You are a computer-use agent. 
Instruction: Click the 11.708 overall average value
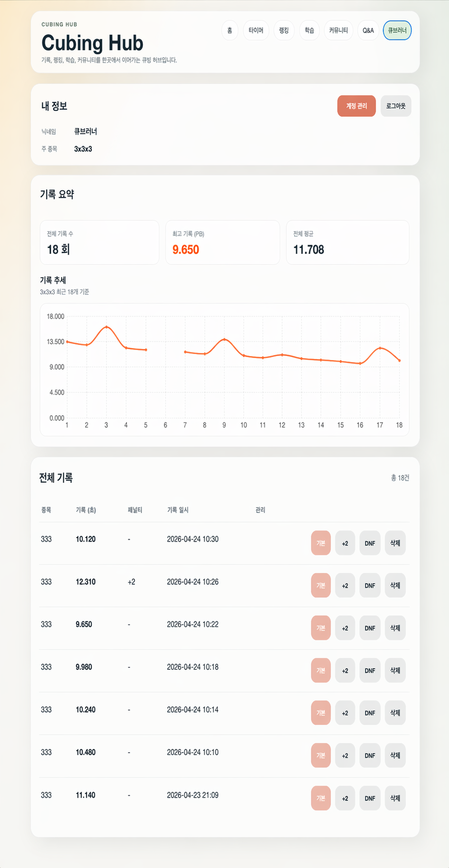[x=309, y=250]
